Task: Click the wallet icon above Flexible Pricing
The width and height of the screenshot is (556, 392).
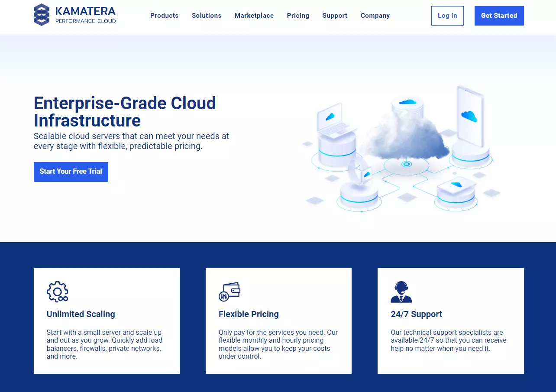Action: point(230,292)
